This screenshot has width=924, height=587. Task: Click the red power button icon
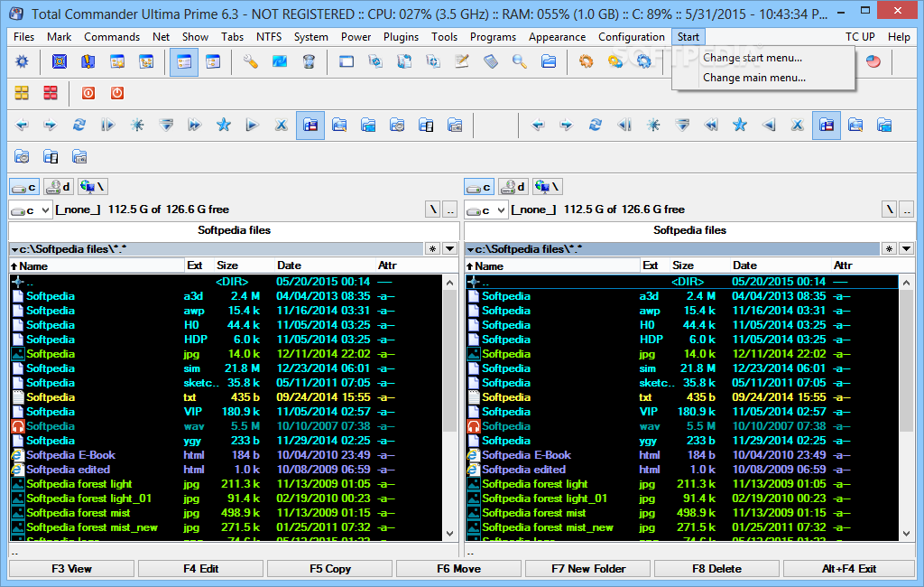pos(117,93)
